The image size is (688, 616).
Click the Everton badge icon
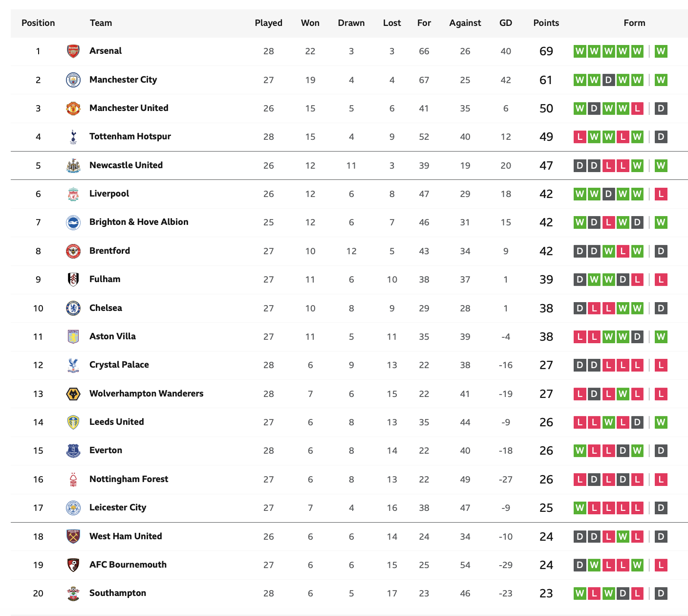[x=73, y=451]
